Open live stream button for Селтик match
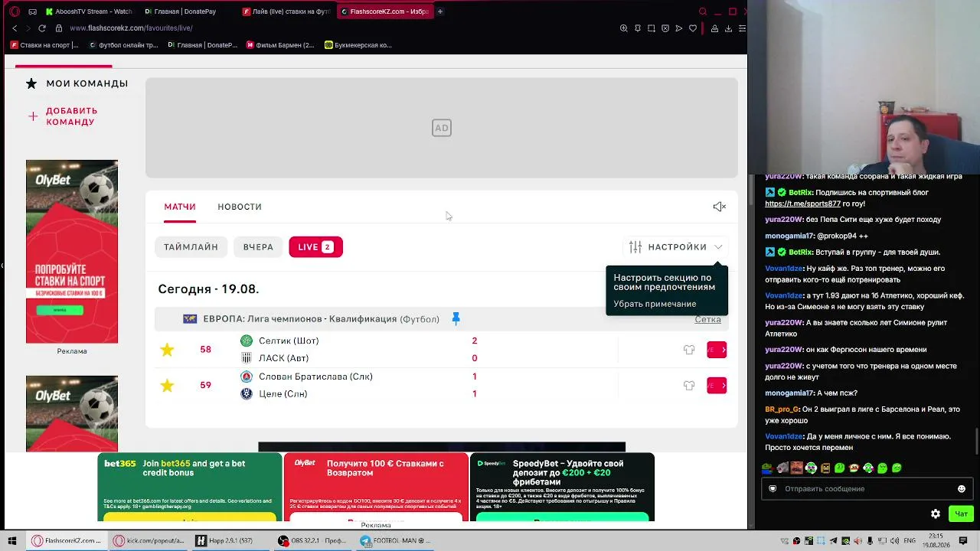This screenshot has height=551, width=980. pos(717,350)
